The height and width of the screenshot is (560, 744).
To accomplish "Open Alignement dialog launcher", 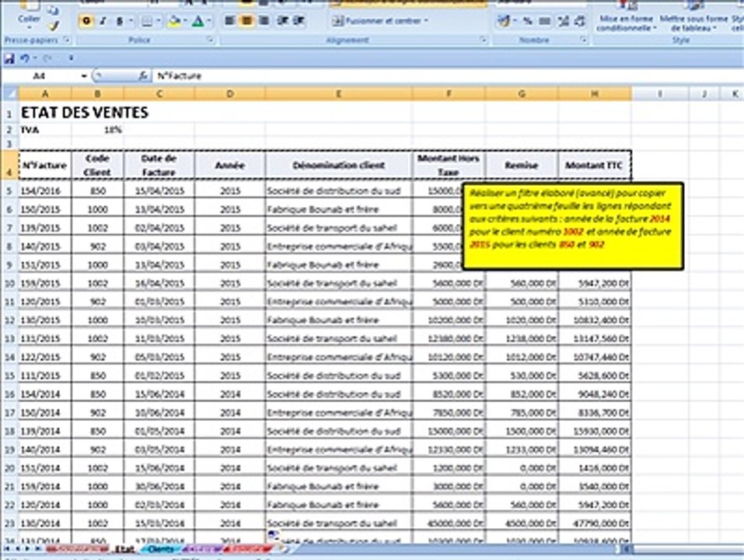I will [x=483, y=40].
